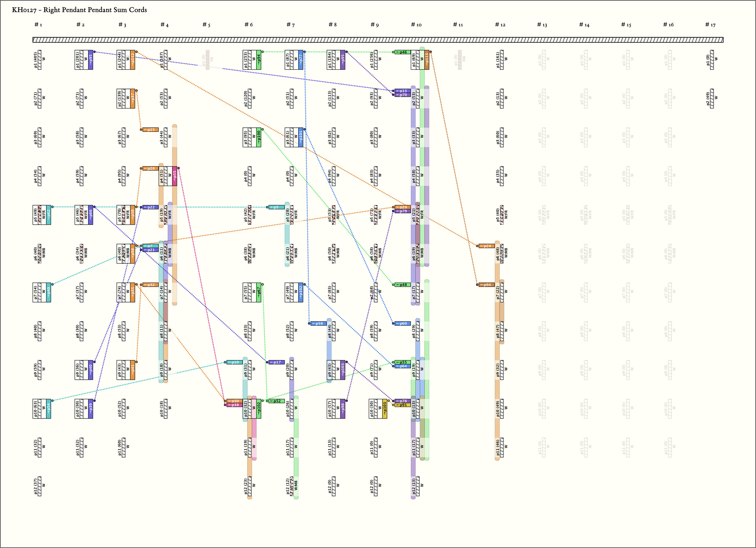Click the orange ←p24 label
Image resolution: width=756 pixels, height=548 pixels.
487,246
